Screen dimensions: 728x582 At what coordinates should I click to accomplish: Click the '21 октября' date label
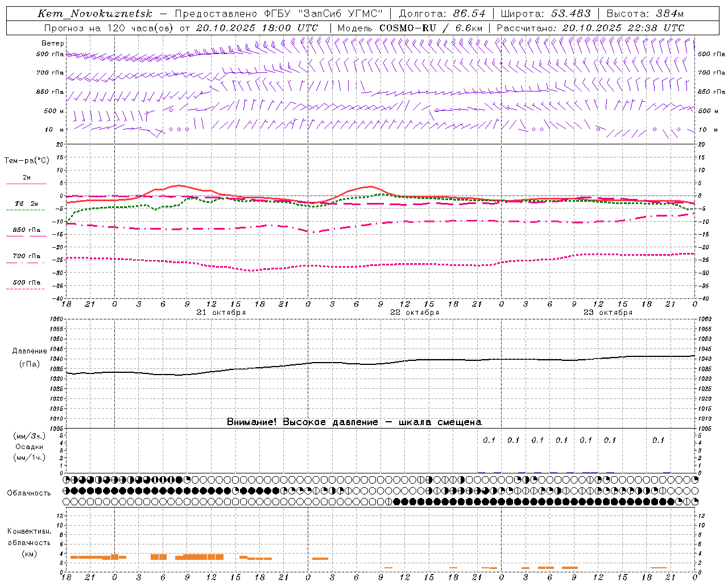point(221,313)
